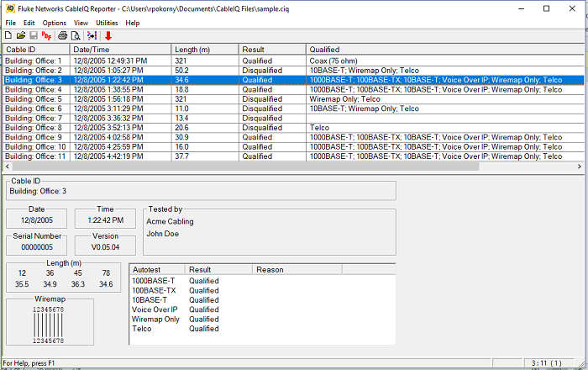Click the Autotest column header
588x370 pixels.
pyautogui.click(x=157, y=269)
